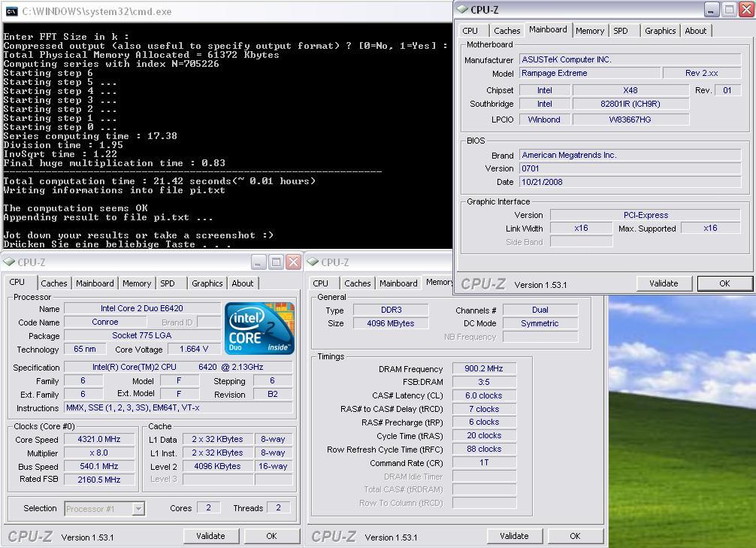Open Memory tab in processor CPU-Z window

137,283
